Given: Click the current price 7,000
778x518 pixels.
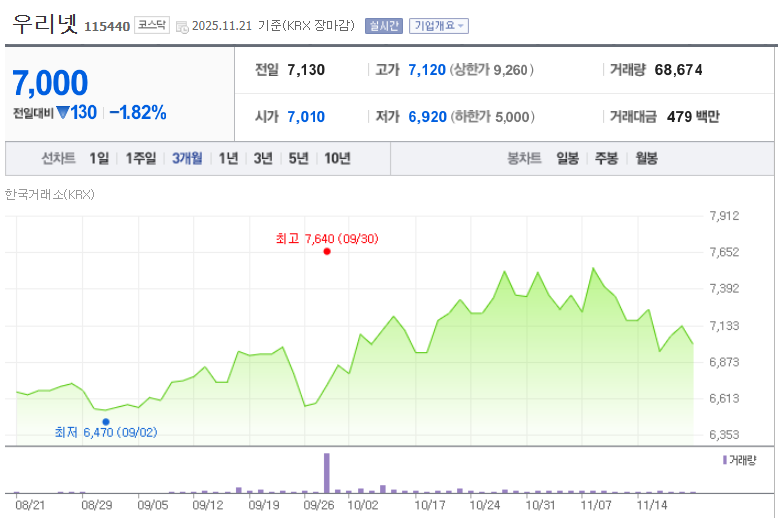Looking at the screenshot, I should click(x=50, y=83).
